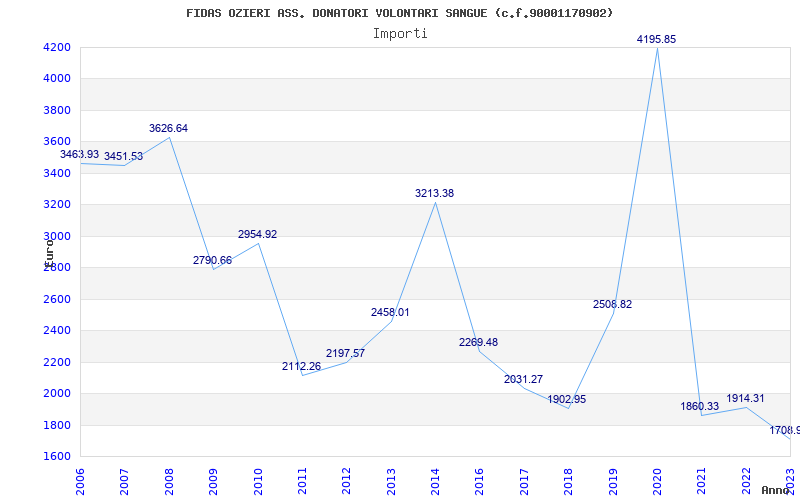
Task: Click the 2008 x-axis year label
Action: click(169, 482)
